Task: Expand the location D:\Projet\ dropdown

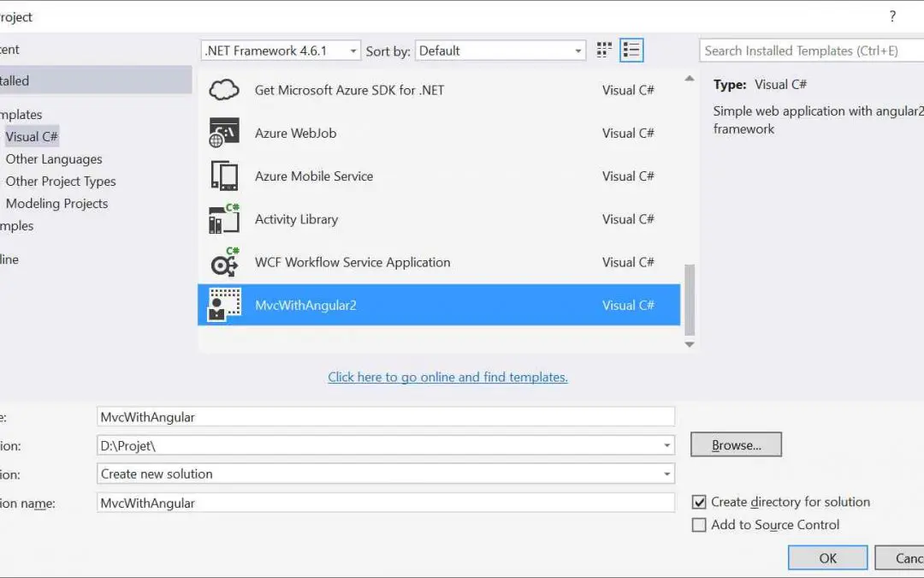Action: coord(667,445)
